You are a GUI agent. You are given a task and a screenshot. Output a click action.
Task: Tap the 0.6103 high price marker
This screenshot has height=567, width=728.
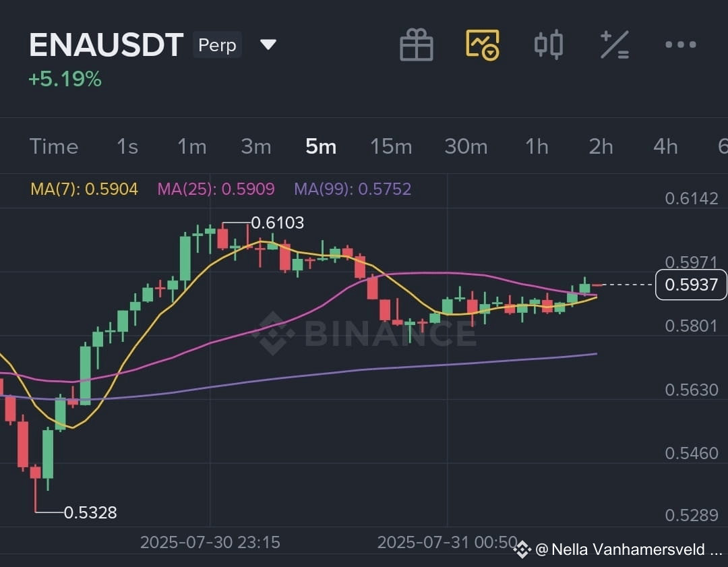pos(277,223)
